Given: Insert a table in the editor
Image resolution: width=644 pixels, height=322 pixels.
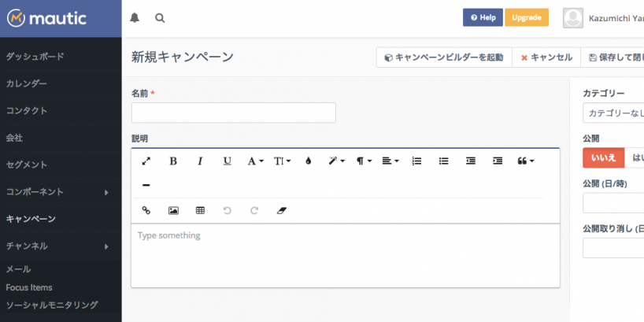Looking at the screenshot, I should (x=200, y=210).
